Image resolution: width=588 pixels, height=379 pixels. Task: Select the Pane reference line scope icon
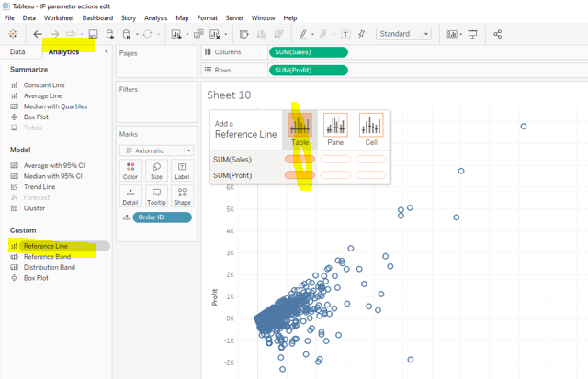335,127
